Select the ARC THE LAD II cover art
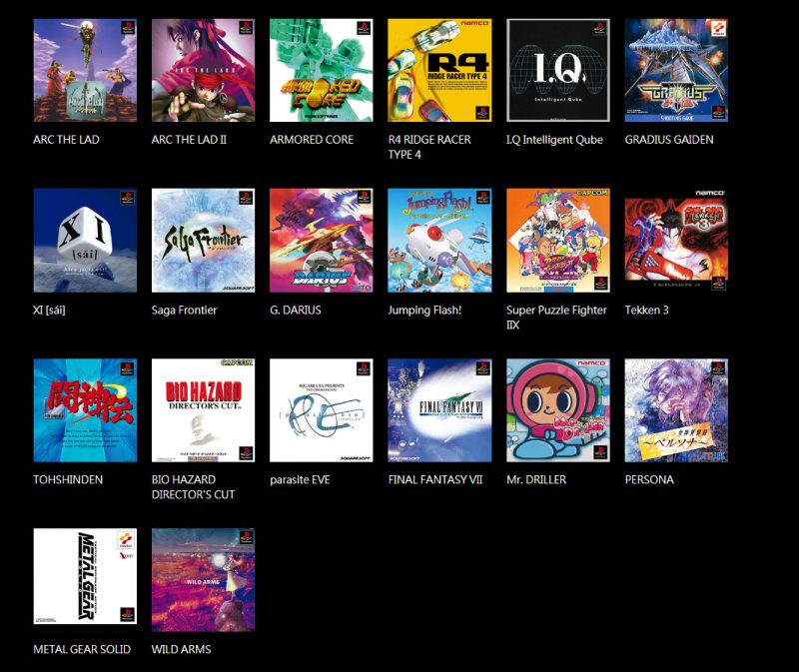 [x=204, y=70]
